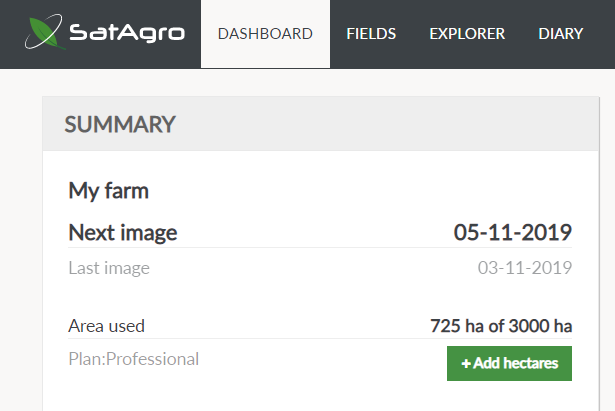Click the Add hectares button

pos(509,363)
